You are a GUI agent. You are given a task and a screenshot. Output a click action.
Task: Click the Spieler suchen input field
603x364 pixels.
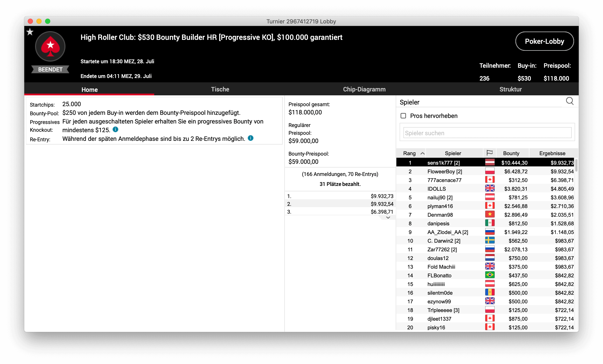click(x=487, y=133)
